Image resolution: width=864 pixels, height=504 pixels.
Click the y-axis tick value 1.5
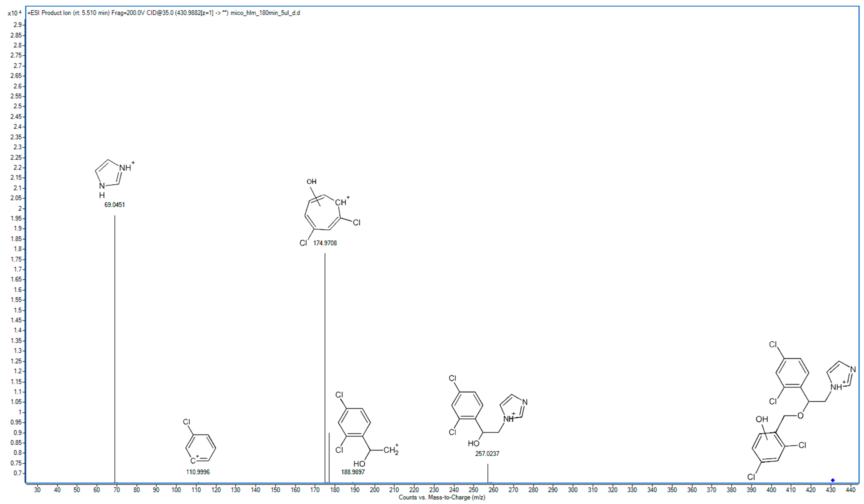tap(18, 310)
